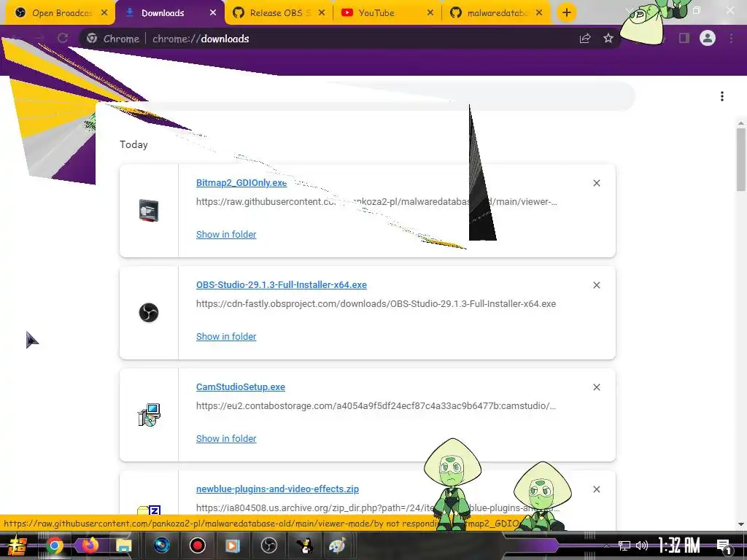Click the downloads page vertical scrollbar
This screenshot has width=747, height=560.
pos(741,160)
